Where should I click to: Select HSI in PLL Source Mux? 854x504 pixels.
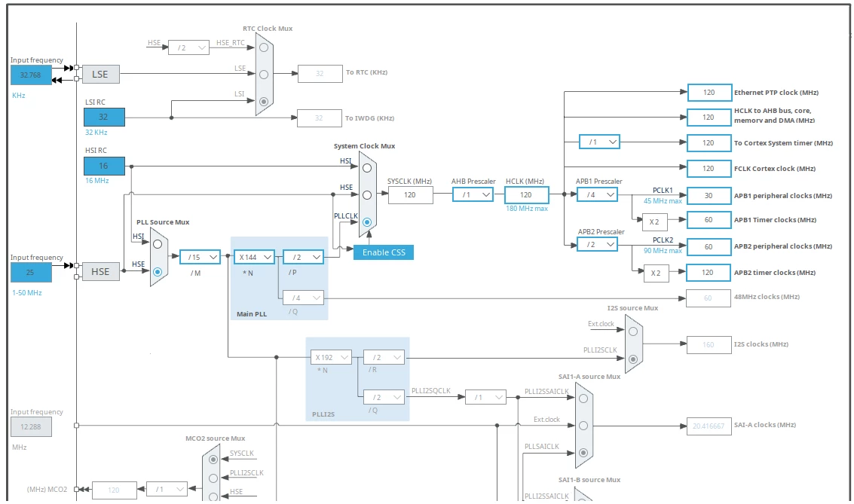[158, 244]
